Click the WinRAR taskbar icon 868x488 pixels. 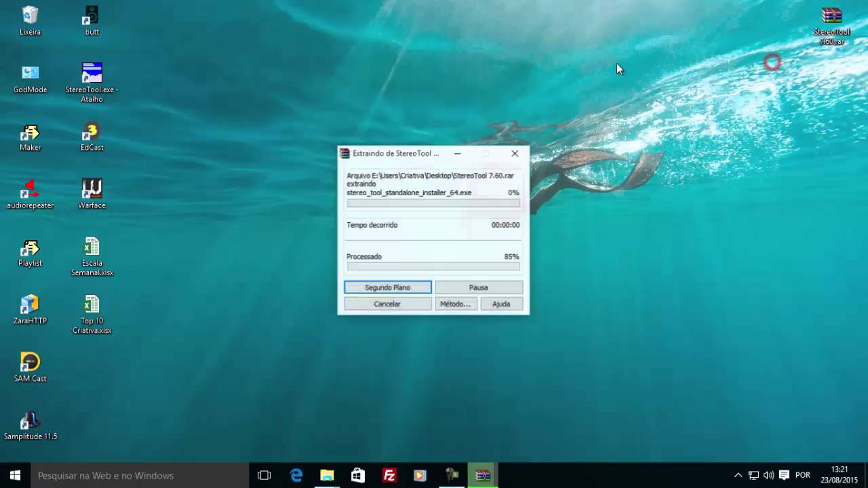[x=483, y=475]
